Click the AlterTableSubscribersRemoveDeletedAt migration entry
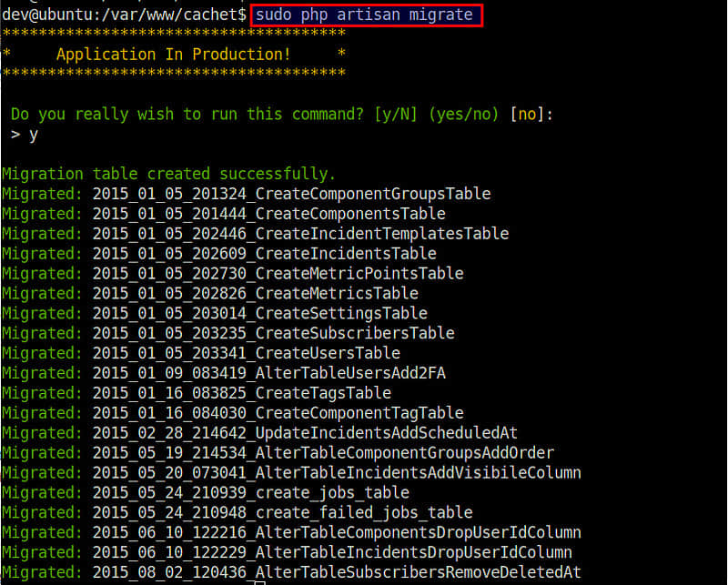This screenshot has width=728, height=585. point(337,572)
